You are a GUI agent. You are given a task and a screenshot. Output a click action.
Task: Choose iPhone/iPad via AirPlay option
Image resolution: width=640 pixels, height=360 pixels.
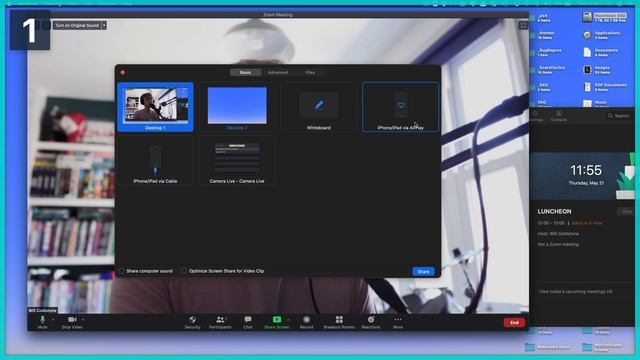tap(400, 107)
